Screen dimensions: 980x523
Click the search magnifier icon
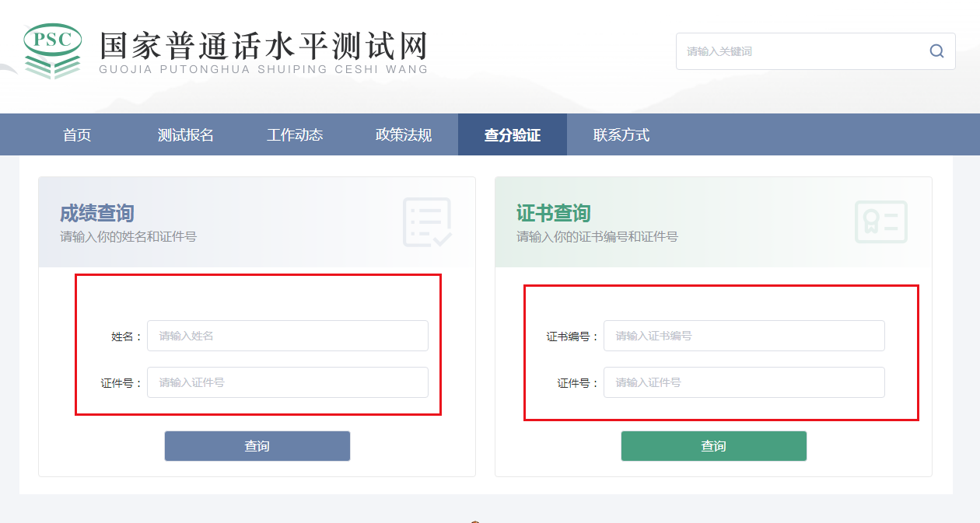pyautogui.click(x=936, y=51)
